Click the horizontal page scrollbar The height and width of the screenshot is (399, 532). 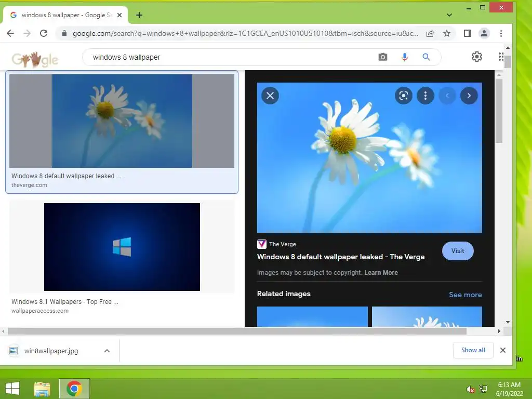[x=237, y=331]
